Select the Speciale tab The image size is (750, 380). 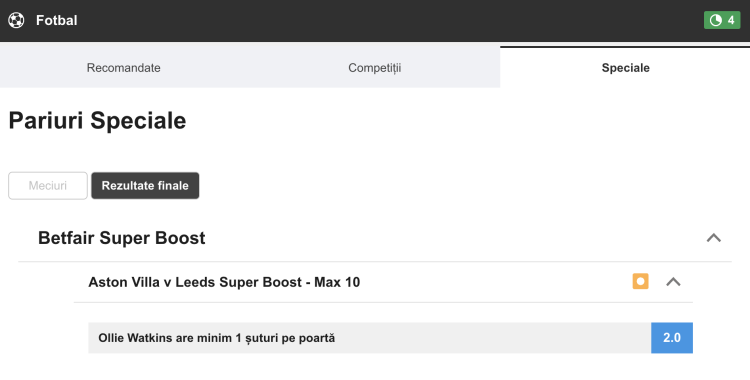tap(625, 67)
